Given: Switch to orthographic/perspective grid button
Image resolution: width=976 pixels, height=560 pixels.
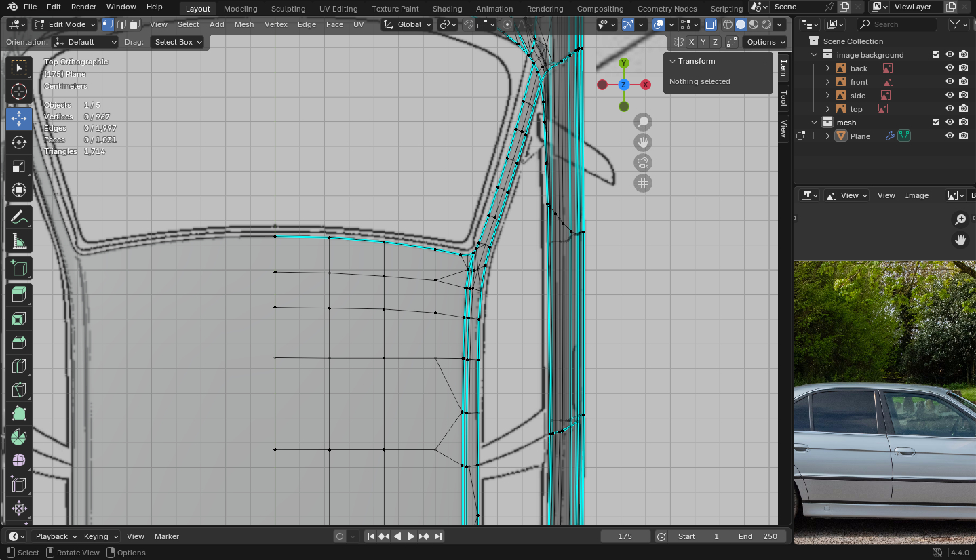Looking at the screenshot, I should [x=642, y=183].
